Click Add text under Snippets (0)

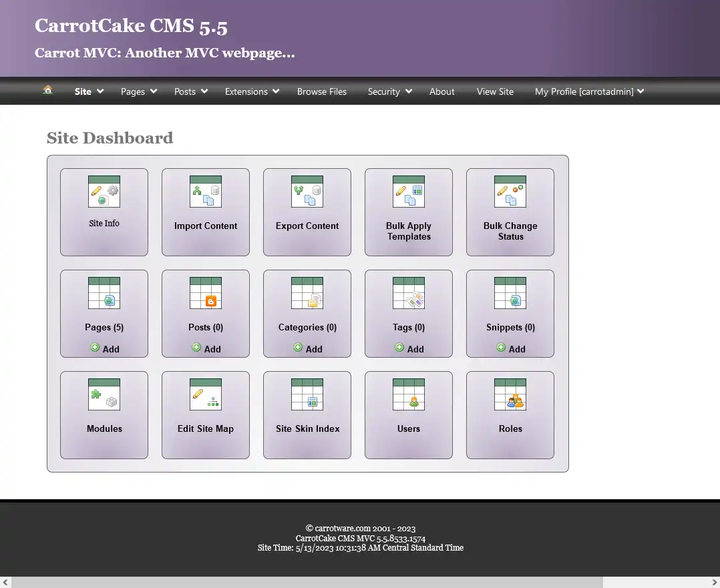516,349
